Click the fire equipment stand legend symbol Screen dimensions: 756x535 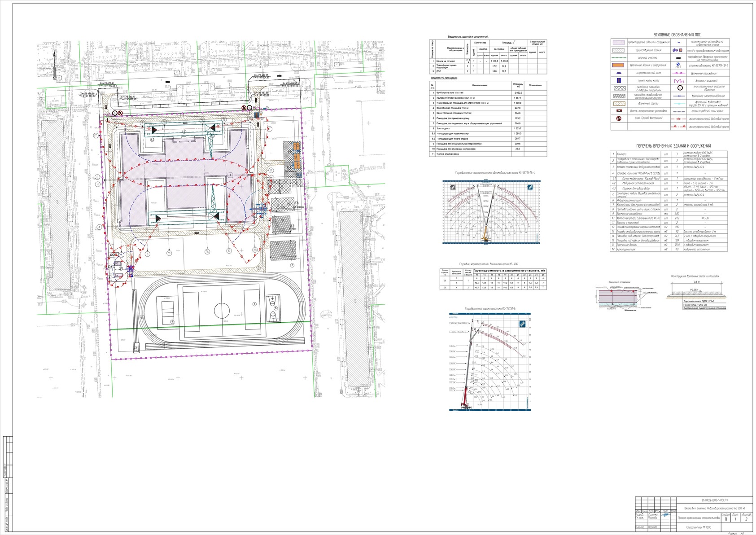coord(678,50)
